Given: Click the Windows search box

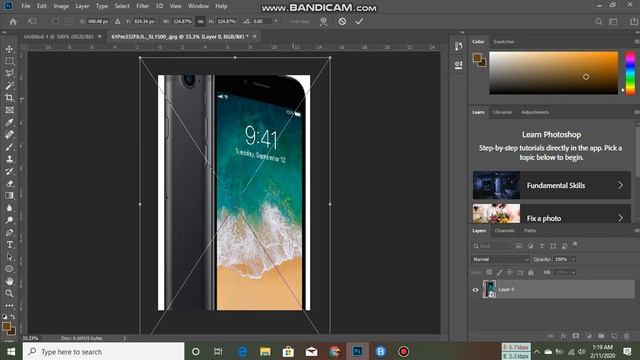Looking at the screenshot, I should pos(103,351).
